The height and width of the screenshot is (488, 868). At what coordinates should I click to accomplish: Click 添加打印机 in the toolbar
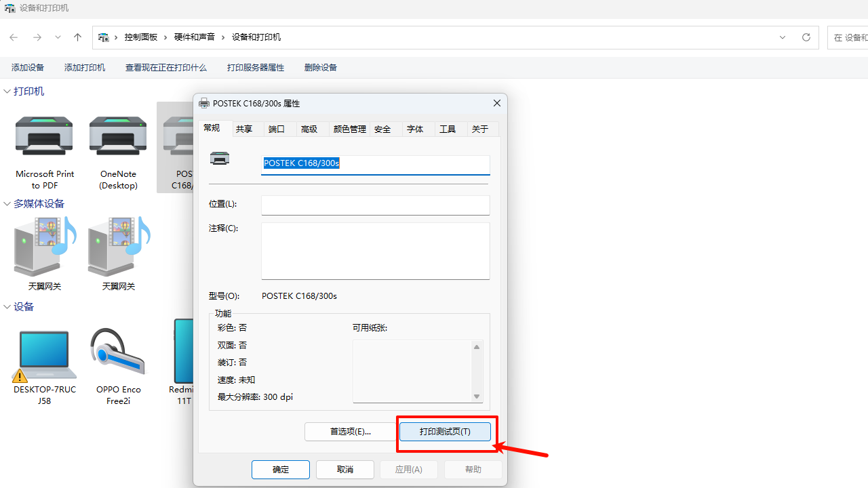pos(85,68)
